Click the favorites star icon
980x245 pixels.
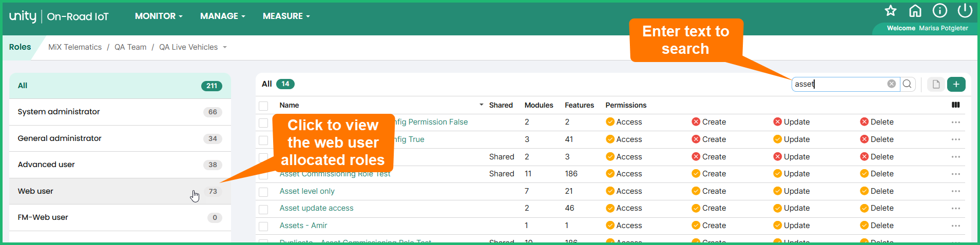pos(891,11)
